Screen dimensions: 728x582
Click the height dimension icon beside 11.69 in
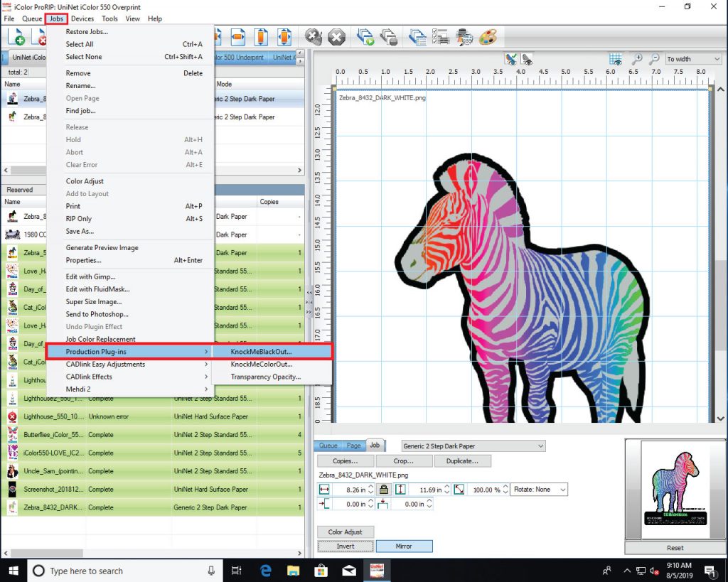(x=400, y=489)
